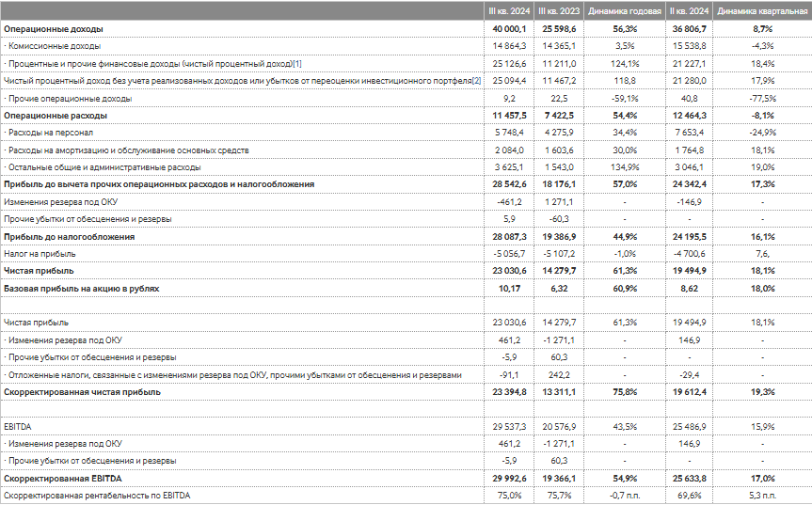The width and height of the screenshot is (812, 505).
Task: Click value 242,2 in Отложенные налоги row
Action: [x=559, y=374]
